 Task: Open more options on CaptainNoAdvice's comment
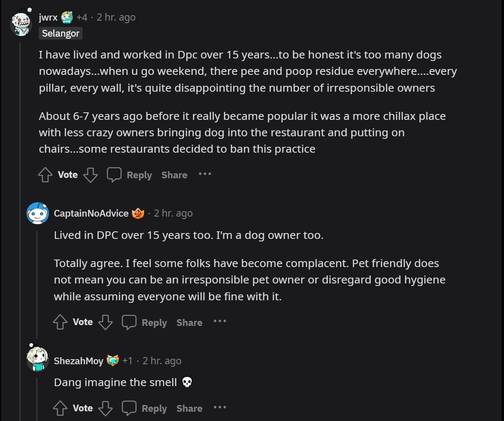pos(220,321)
